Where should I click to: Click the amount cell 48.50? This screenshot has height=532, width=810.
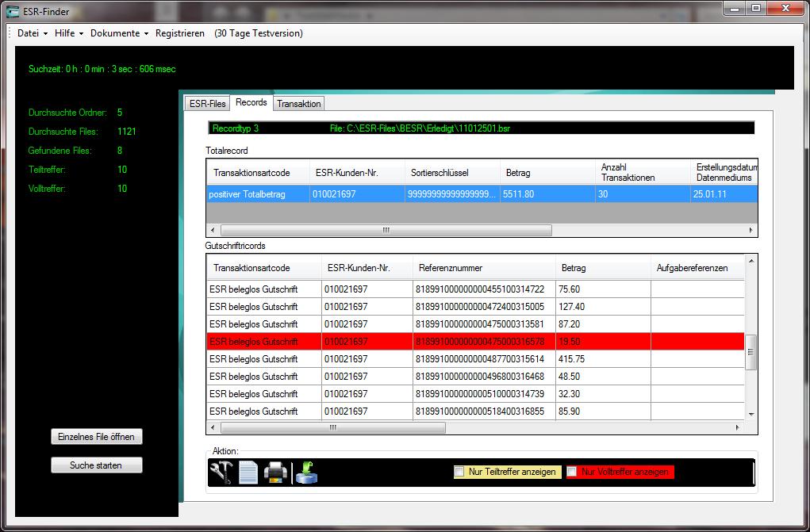pos(603,377)
